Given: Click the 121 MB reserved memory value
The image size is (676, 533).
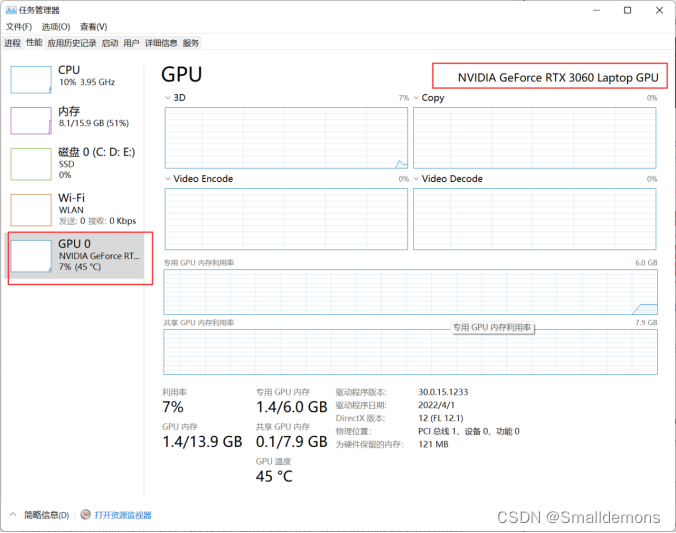Looking at the screenshot, I should [x=433, y=444].
